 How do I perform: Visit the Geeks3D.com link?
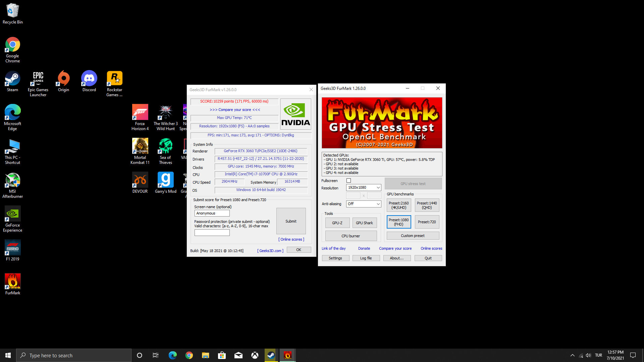coord(270,251)
